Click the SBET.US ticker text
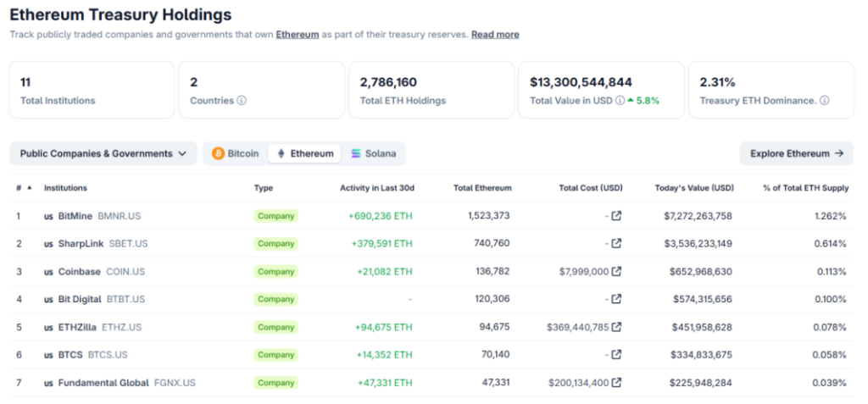This screenshot has width=868, height=404. pyautogui.click(x=129, y=244)
